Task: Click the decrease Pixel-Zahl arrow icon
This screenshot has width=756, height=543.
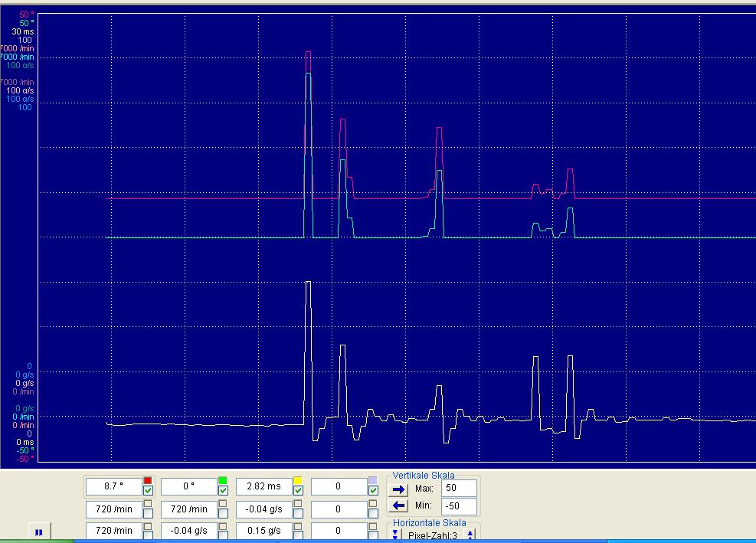Action: [397, 535]
